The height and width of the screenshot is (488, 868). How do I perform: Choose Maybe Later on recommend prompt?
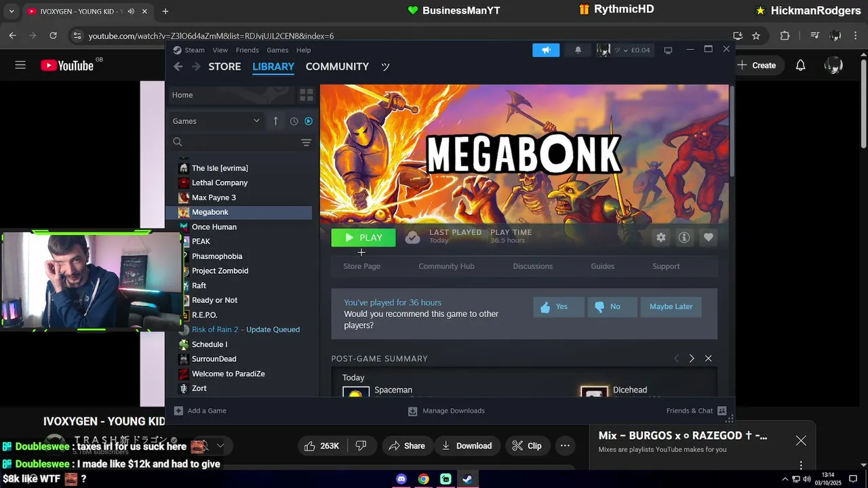pyautogui.click(x=671, y=307)
